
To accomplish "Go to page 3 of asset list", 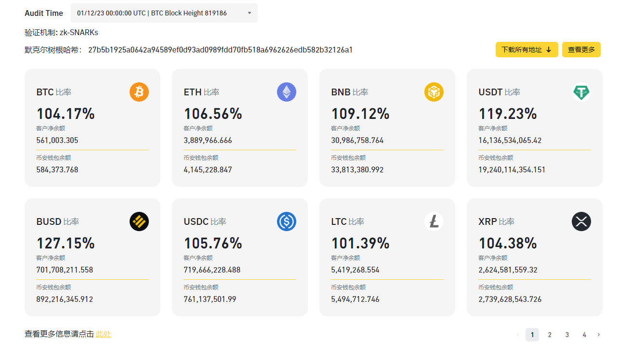I will [567, 335].
